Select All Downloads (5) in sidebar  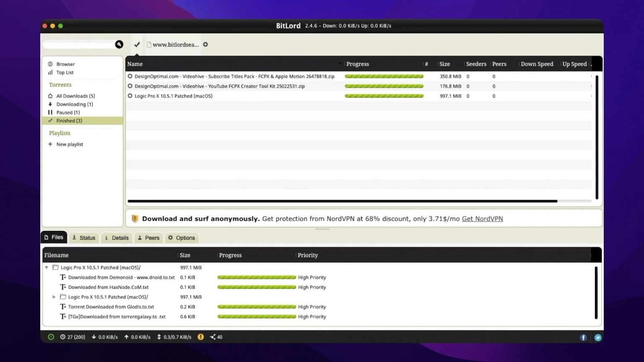[75, 96]
